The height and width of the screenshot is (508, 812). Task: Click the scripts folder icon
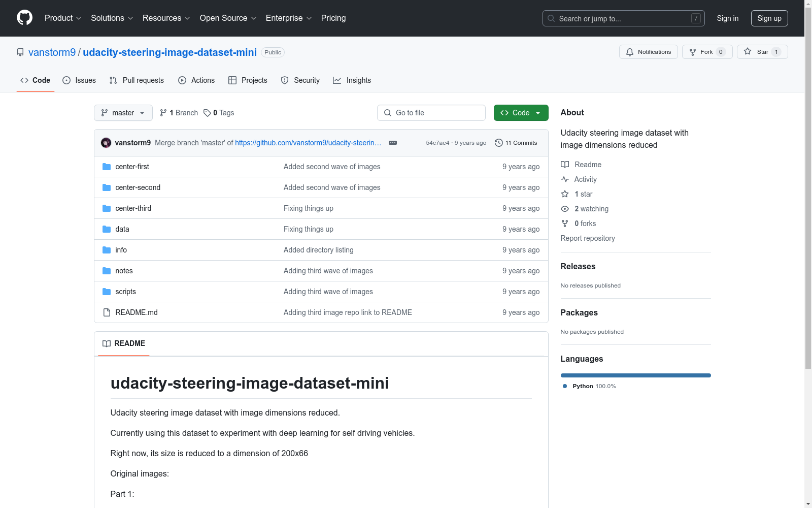(x=107, y=292)
